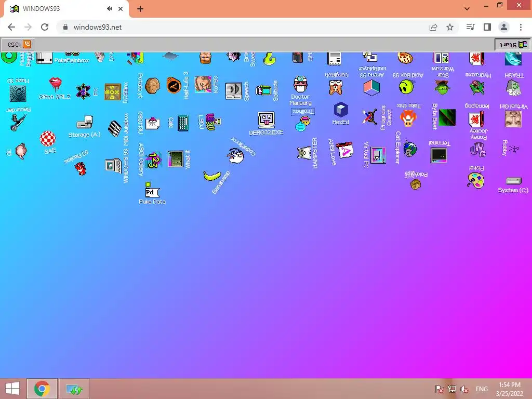Run the DERG32.EXE computer icon

pyautogui.click(x=266, y=119)
